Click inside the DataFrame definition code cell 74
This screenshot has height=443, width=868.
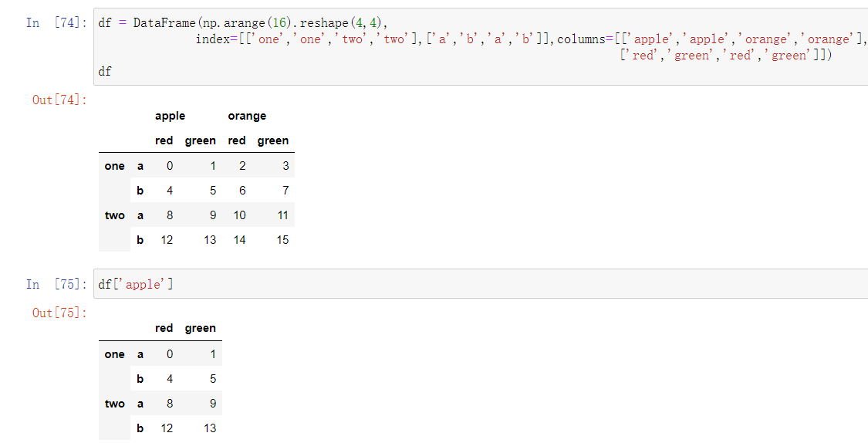[x=481, y=47]
